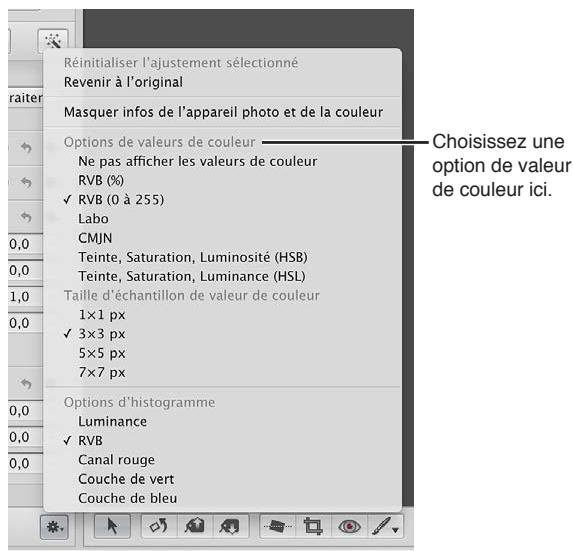Select Luminance histogram option
Viewport: 573px width, 551px height.
[x=222, y=422]
